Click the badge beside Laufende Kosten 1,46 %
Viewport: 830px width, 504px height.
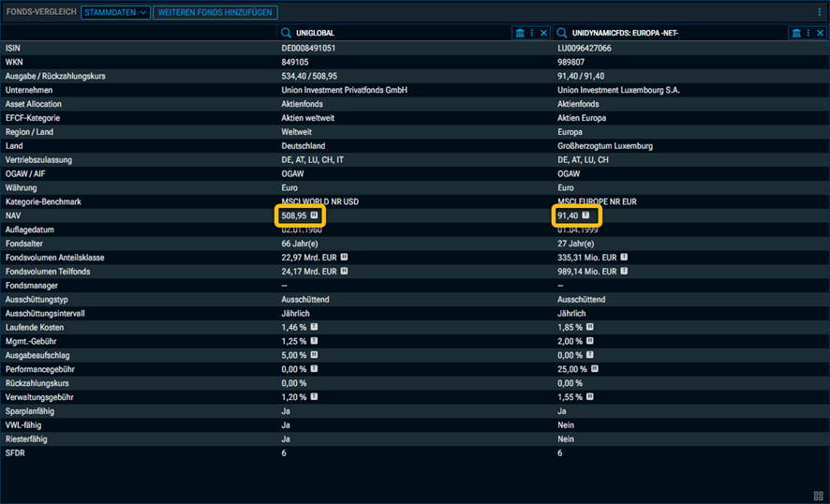(314, 327)
